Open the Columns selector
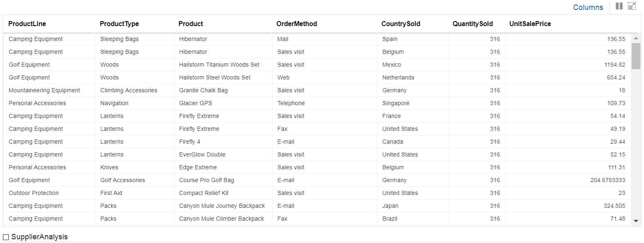 [588, 7]
